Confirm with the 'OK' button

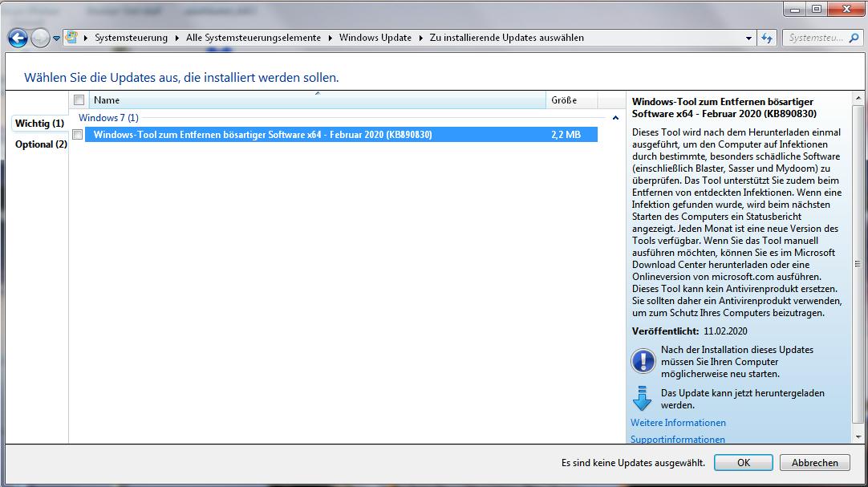pyautogui.click(x=744, y=463)
